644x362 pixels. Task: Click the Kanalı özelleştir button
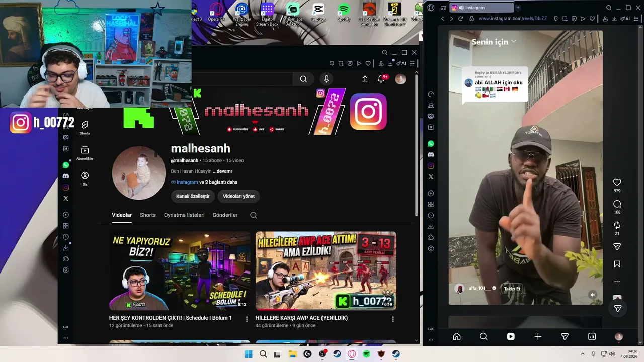click(x=193, y=196)
